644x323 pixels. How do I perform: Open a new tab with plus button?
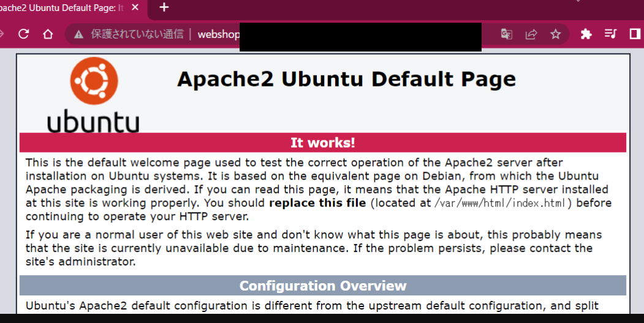(x=164, y=7)
